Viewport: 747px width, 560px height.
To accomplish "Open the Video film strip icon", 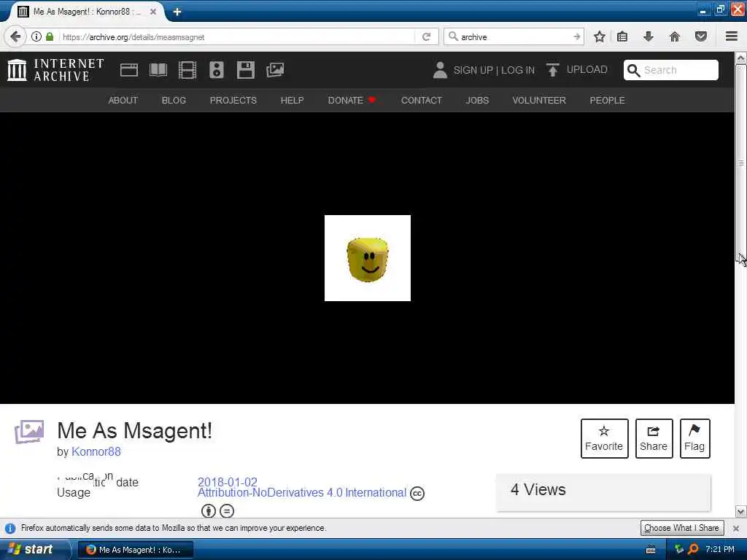I will [x=187, y=70].
